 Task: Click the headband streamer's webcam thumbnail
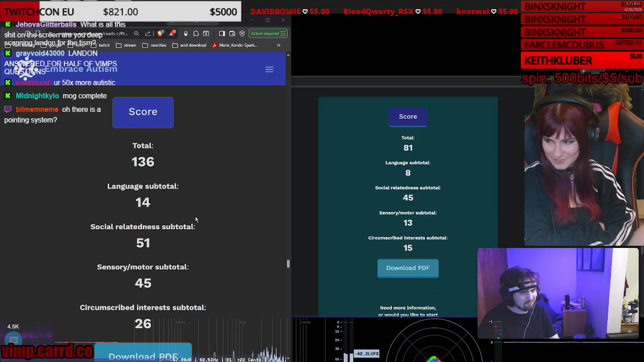click(x=558, y=294)
